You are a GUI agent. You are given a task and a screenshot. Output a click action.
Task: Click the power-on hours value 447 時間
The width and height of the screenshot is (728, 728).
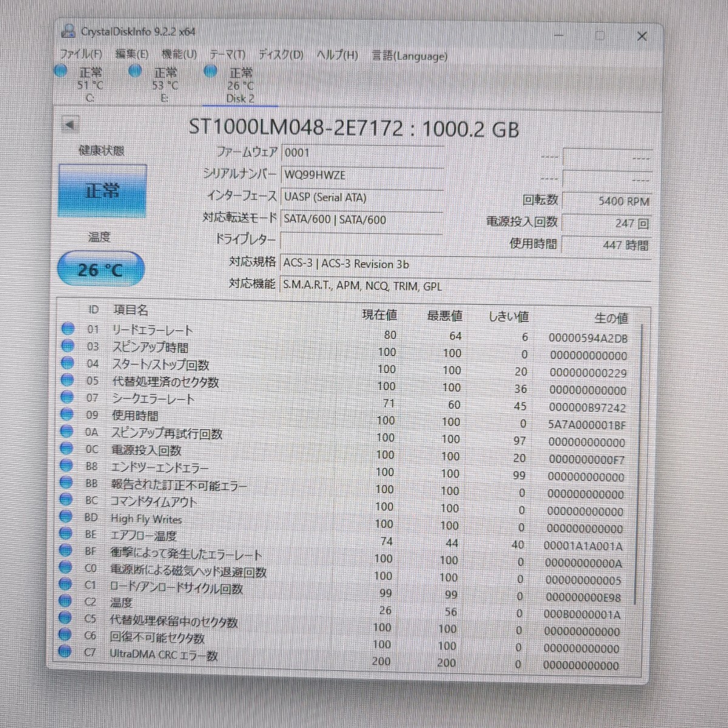(607, 245)
